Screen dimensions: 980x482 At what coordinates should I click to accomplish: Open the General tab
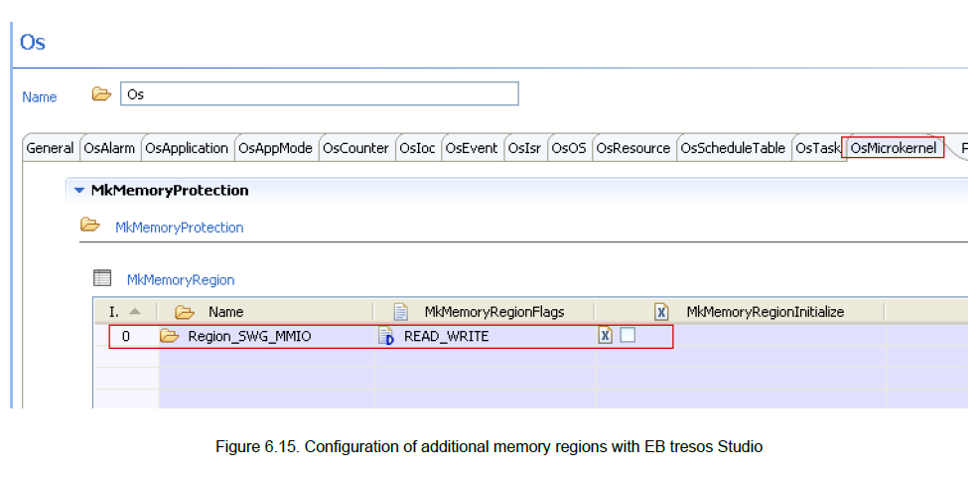(50, 148)
